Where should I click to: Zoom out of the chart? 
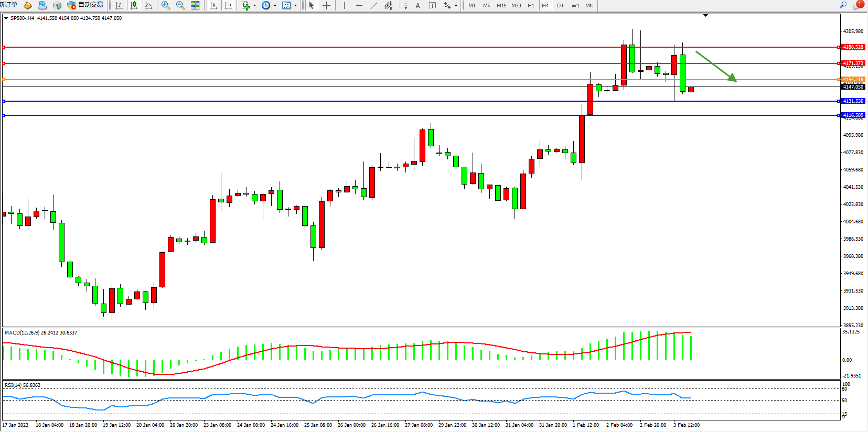click(x=180, y=5)
